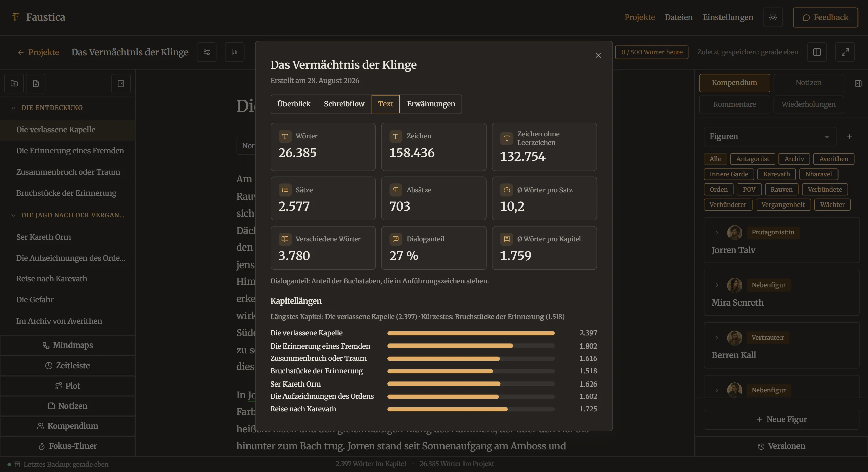Add new entry plus icon beside Figuren
The width and height of the screenshot is (868, 472).
coord(850,137)
